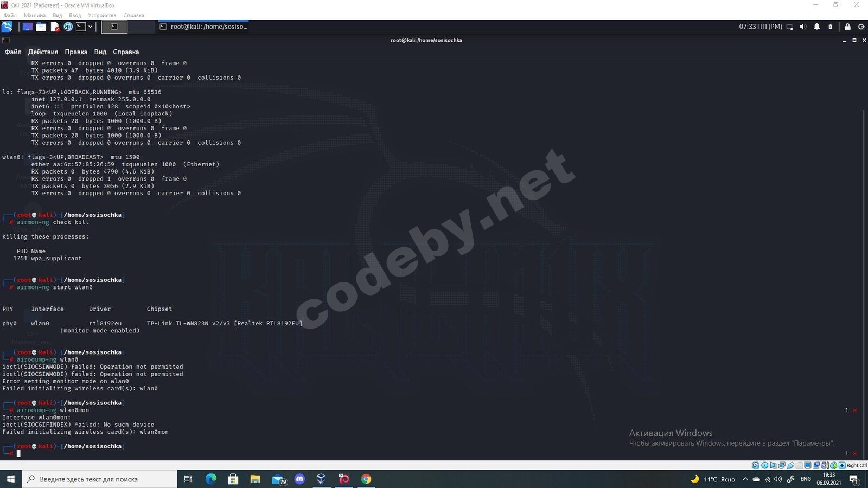The width and height of the screenshot is (868, 488).
Task: Open the terminal Действия menu
Action: pos(43,52)
